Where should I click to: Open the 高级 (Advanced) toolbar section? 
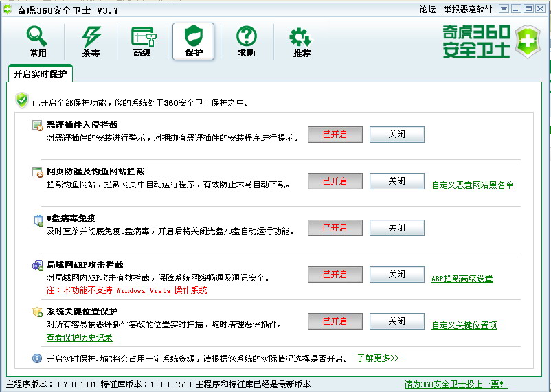tap(143, 41)
